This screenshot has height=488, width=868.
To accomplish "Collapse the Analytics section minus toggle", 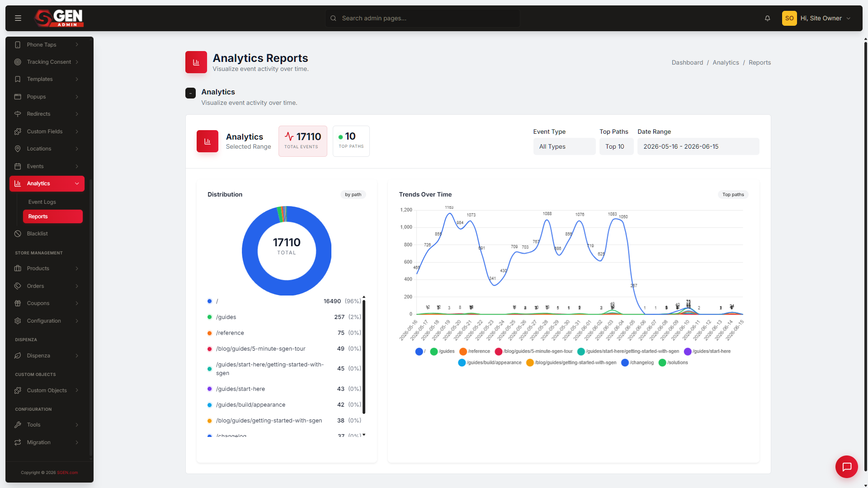I will tap(190, 93).
